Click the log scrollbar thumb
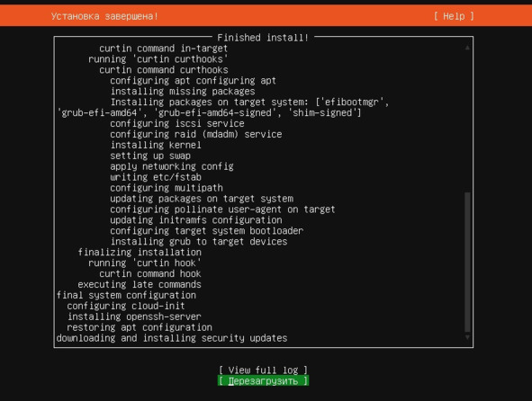 point(467,262)
